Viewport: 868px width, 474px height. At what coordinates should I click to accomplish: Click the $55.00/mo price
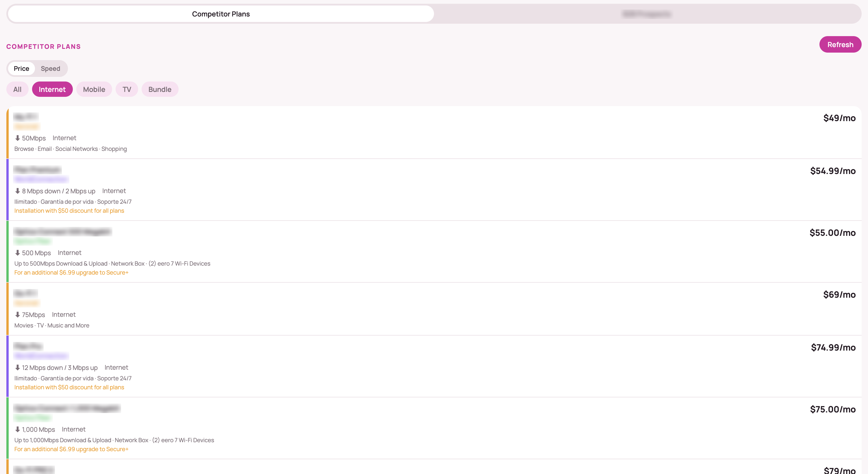tap(832, 233)
